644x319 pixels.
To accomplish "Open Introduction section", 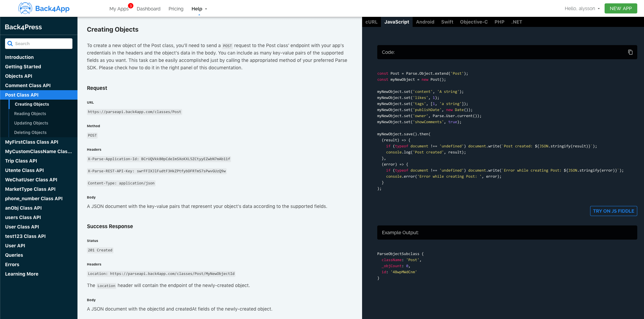I will (x=39, y=57).
